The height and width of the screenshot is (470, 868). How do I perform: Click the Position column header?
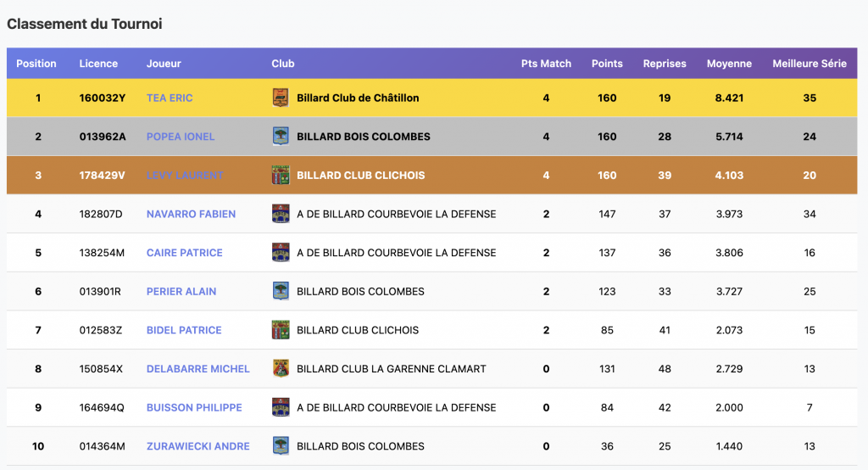(36, 64)
